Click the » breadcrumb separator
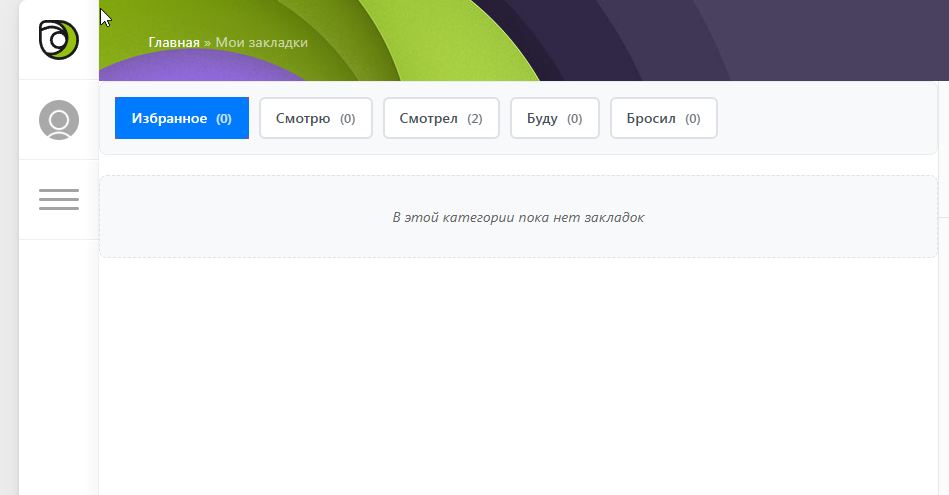 point(207,43)
